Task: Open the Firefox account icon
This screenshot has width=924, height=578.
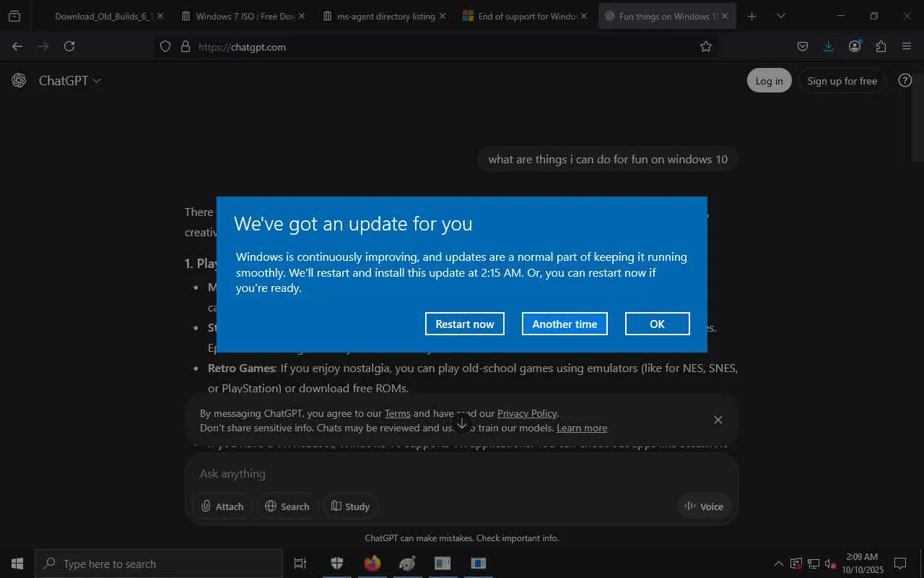Action: coord(855,46)
